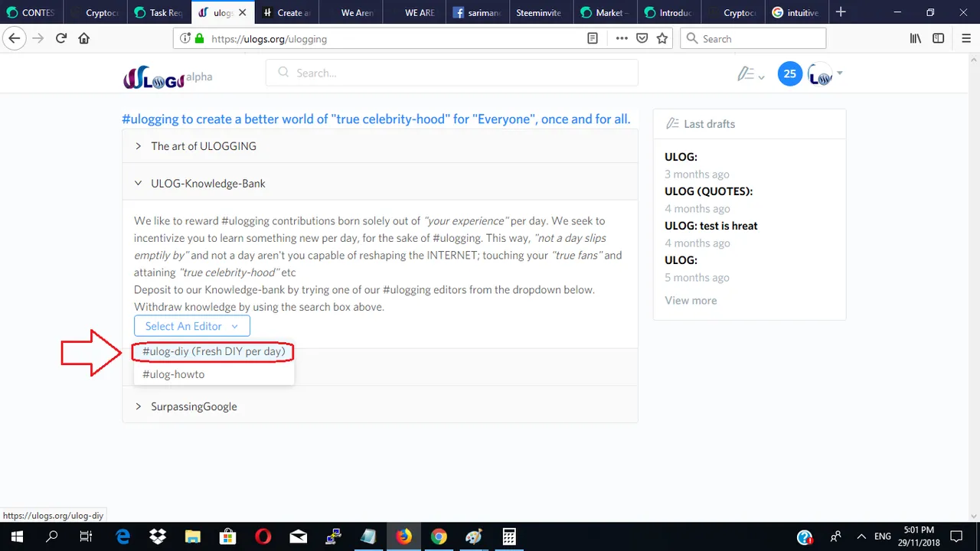Launch Microsoft Edge from taskbar

tap(123, 536)
